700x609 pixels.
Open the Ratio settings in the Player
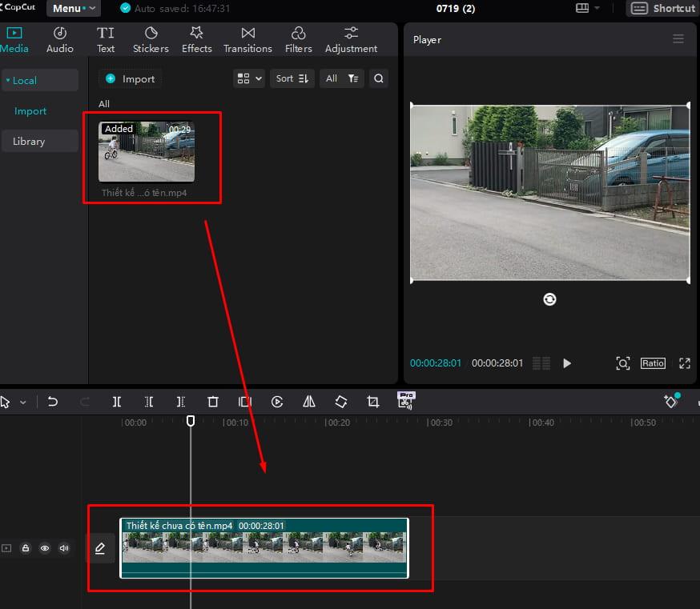click(652, 363)
